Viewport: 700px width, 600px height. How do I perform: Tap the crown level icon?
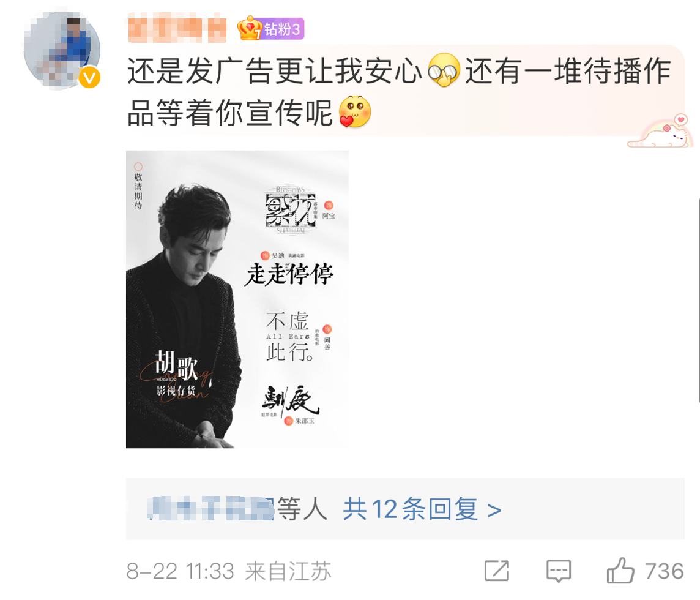(x=250, y=29)
